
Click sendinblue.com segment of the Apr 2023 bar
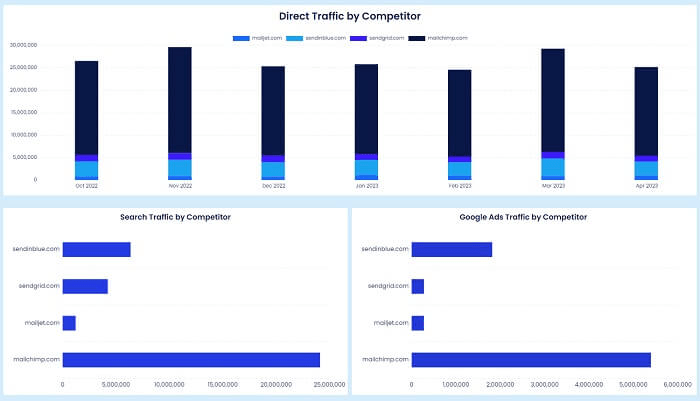646,169
